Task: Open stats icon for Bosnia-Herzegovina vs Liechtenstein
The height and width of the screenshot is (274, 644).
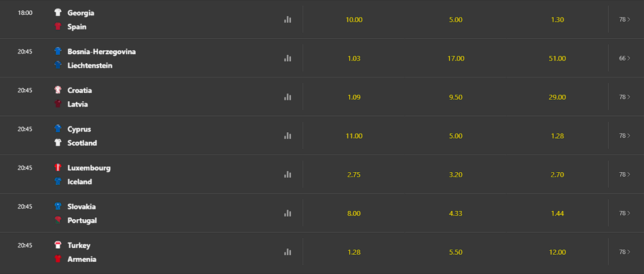Action: click(288, 58)
